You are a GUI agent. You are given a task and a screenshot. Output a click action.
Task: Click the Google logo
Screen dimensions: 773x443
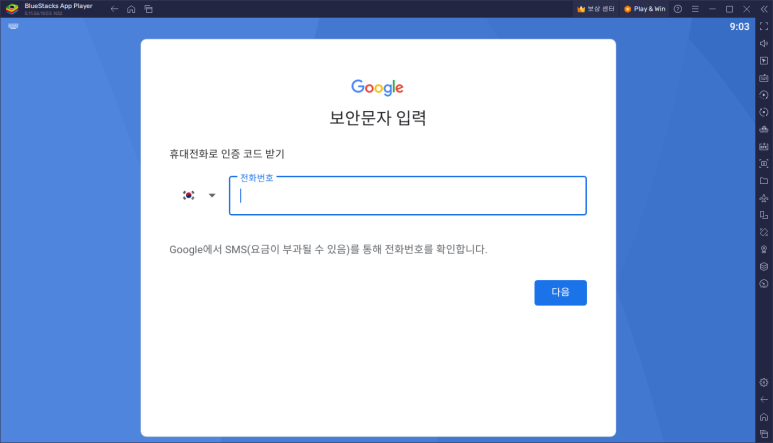tap(378, 87)
